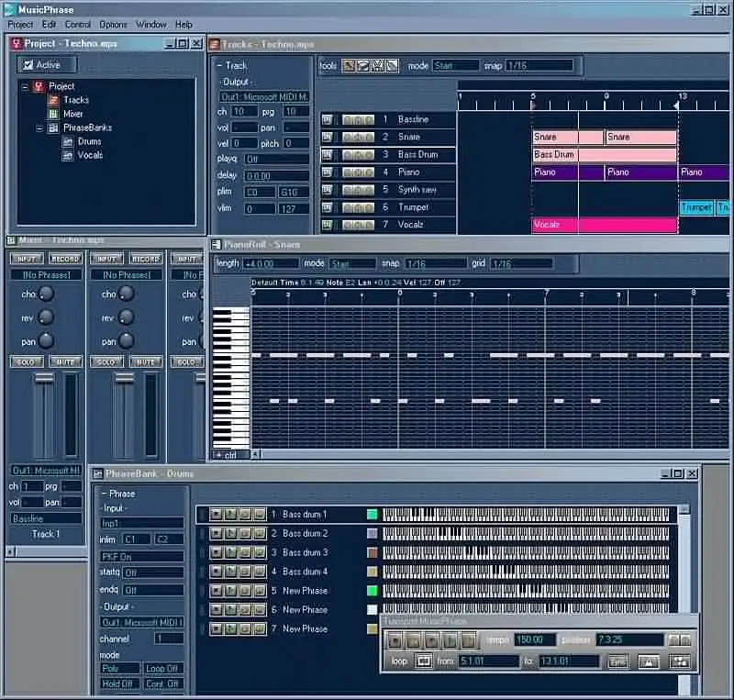Click middle icon button right of the to field

pos(649,661)
